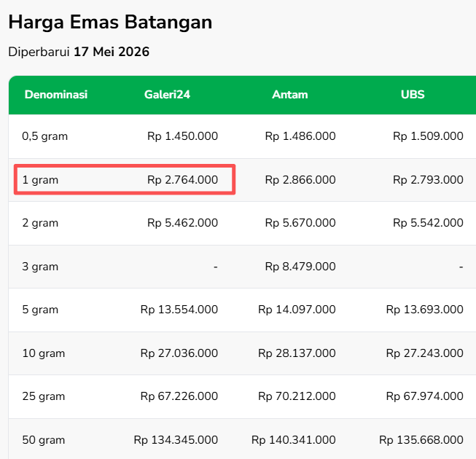Select the 3 gram denomination cell
This screenshot has height=459, width=476.
[x=40, y=267]
